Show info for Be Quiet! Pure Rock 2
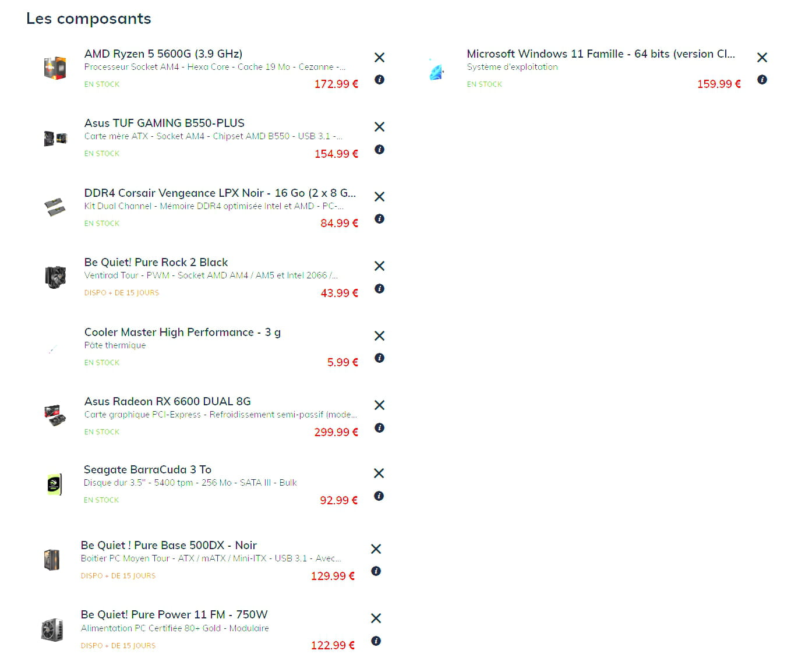 pyautogui.click(x=379, y=288)
